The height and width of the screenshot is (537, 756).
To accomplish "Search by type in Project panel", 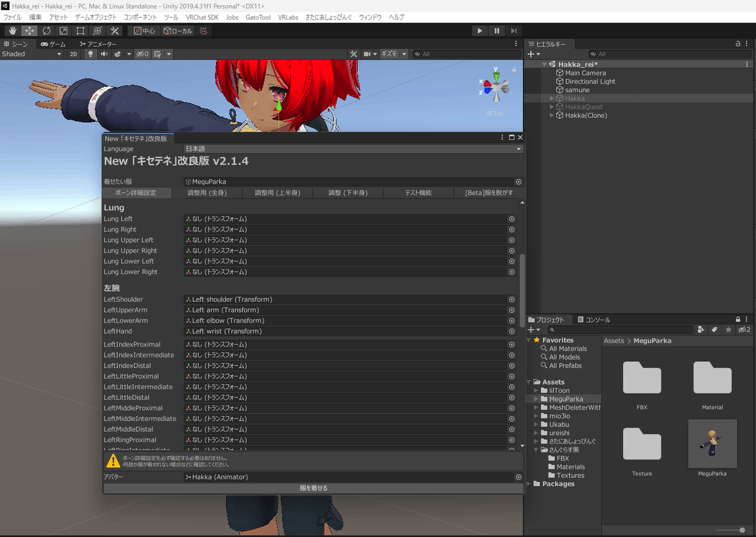I will 701,330.
